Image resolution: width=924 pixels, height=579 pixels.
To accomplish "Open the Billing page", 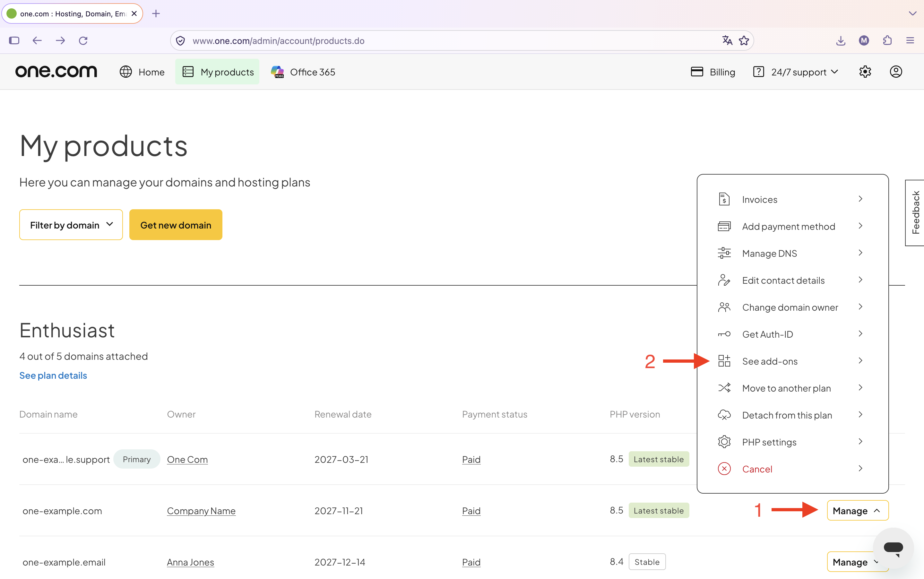I will (713, 72).
